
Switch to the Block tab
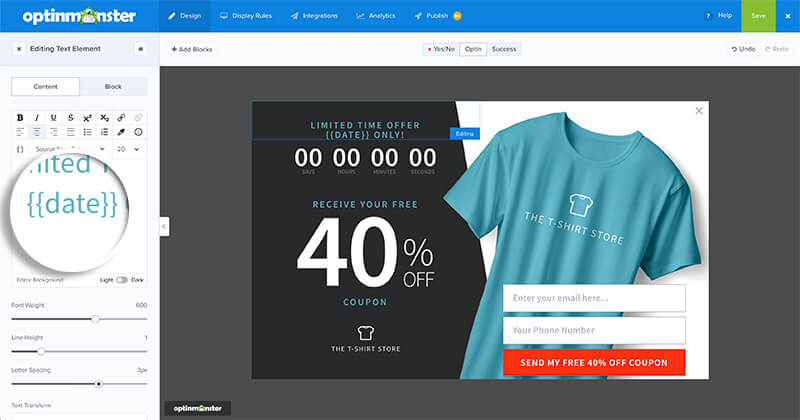click(x=113, y=87)
